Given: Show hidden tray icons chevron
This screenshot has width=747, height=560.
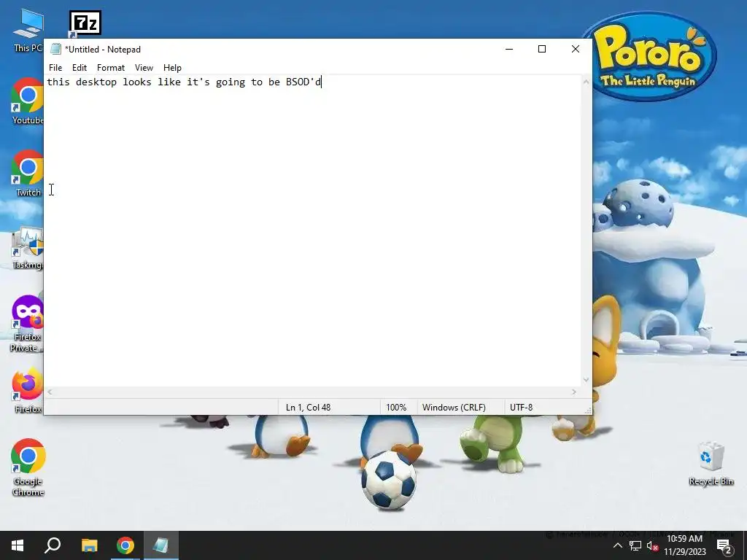Looking at the screenshot, I should click(617, 545).
